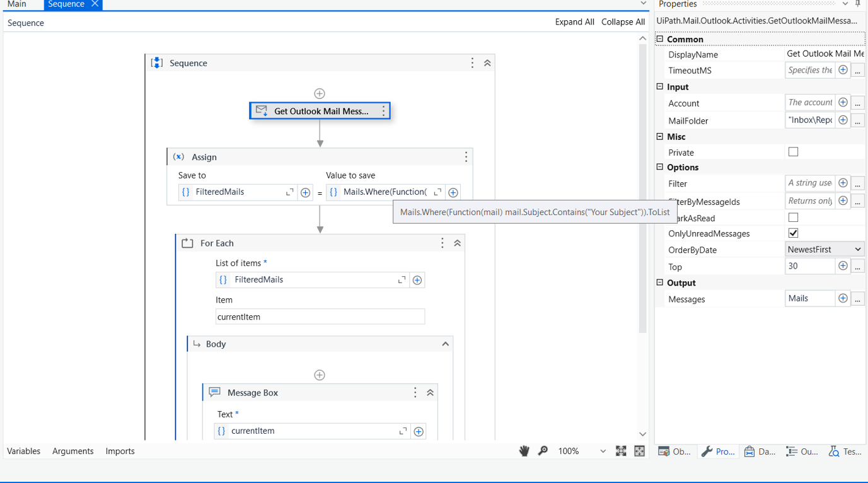Open the Outline panel
868x483 pixels.
pos(802,451)
